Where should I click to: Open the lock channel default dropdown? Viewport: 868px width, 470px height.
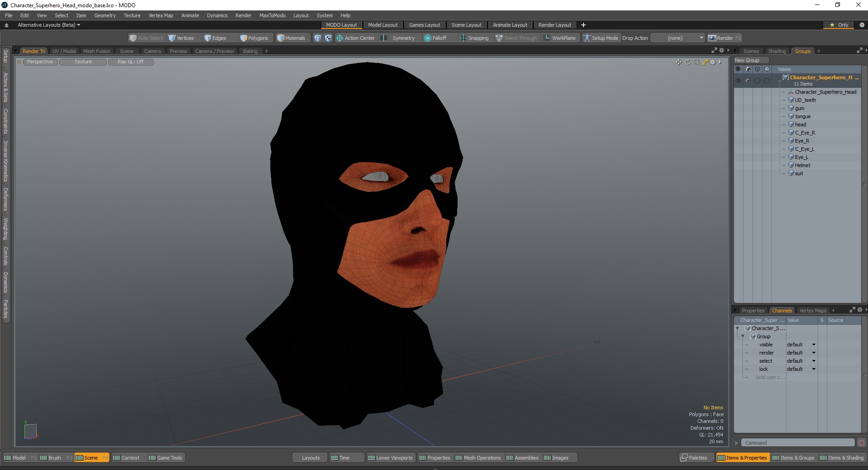click(801, 369)
